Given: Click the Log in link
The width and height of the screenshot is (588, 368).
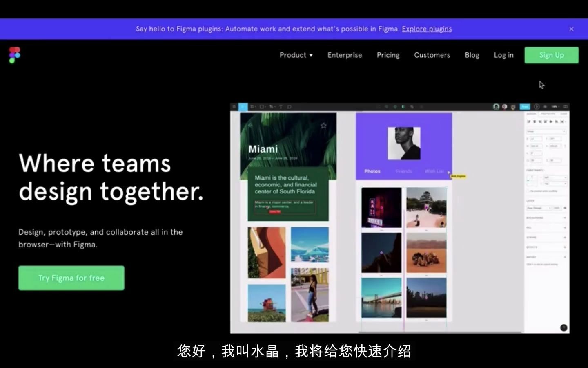Looking at the screenshot, I should click(503, 55).
